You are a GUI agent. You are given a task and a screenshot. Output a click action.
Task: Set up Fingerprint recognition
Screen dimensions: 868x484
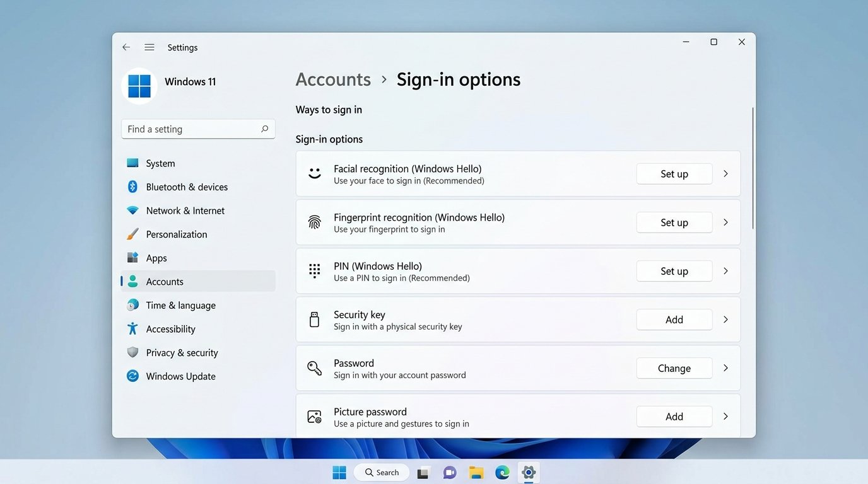(x=674, y=222)
